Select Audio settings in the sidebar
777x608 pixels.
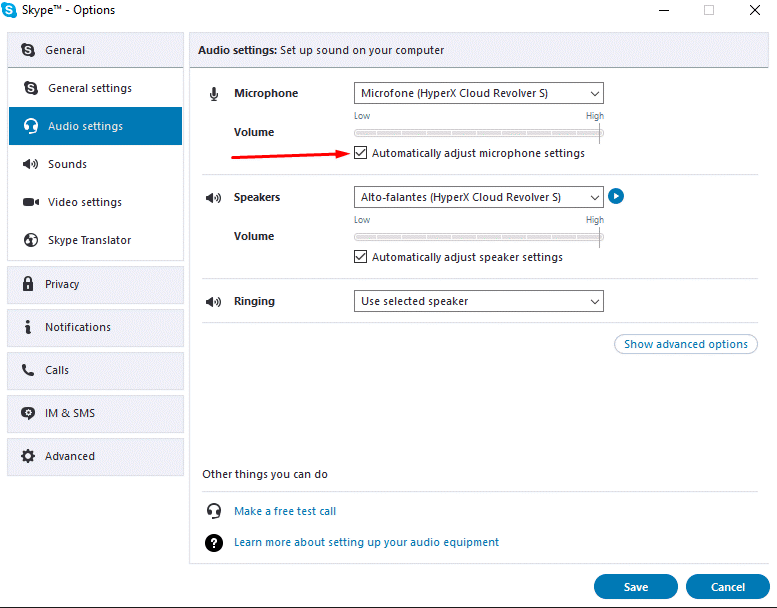pos(95,126)
